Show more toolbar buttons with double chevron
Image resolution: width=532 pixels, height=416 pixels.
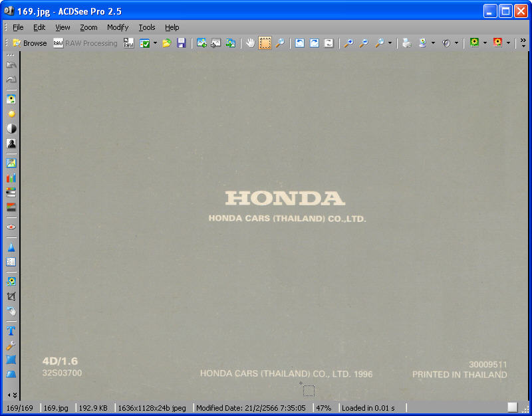coord(523,43)
